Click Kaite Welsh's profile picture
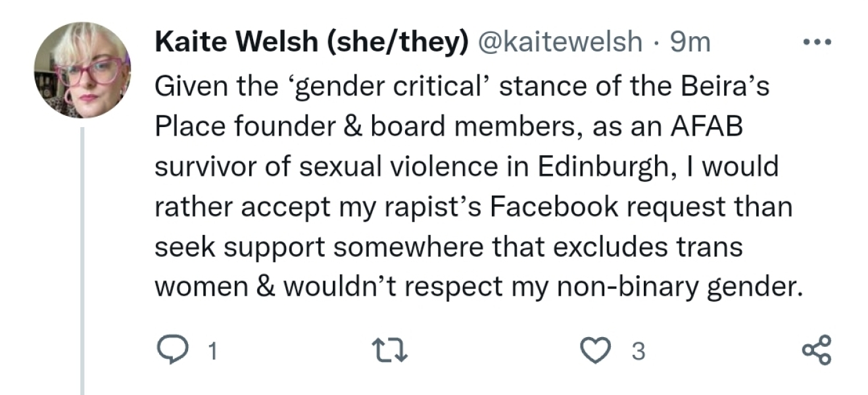 point(82,70)
